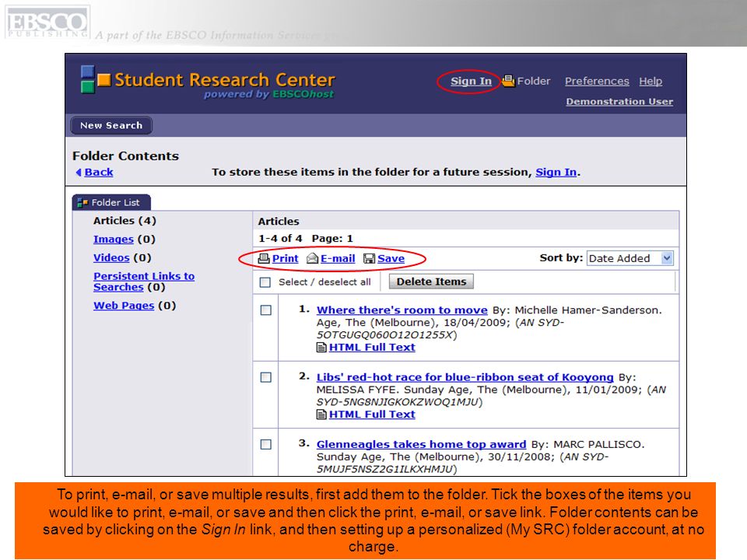This screenshot has width=747, height=560.
Task: Click the envelope icon beside E-mail
Action: (313, 258)
